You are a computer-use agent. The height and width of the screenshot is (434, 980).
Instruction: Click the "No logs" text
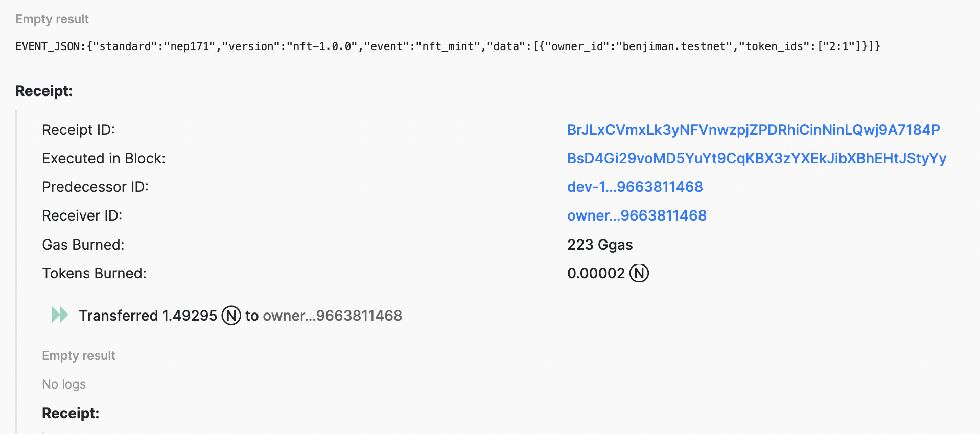[x=64, y=384]
